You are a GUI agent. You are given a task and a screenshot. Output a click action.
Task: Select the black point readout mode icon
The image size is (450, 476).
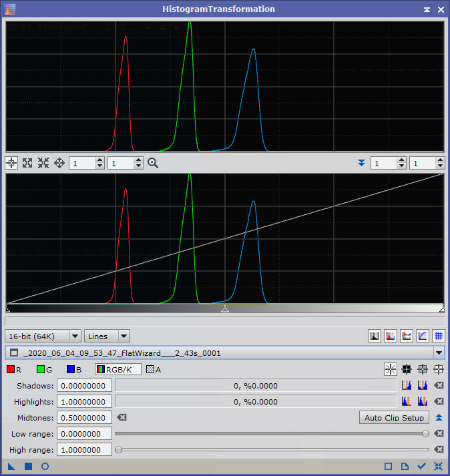click(407, 369)
